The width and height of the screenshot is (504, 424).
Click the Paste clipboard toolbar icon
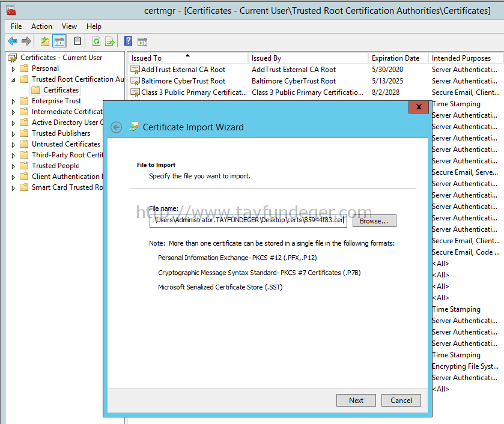pos(77,41)
